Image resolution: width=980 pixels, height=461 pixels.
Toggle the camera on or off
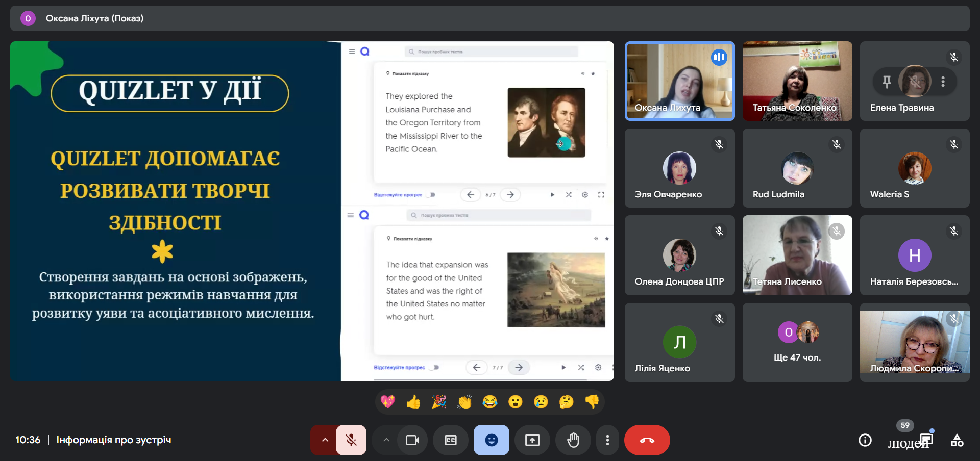pos(412,440)
